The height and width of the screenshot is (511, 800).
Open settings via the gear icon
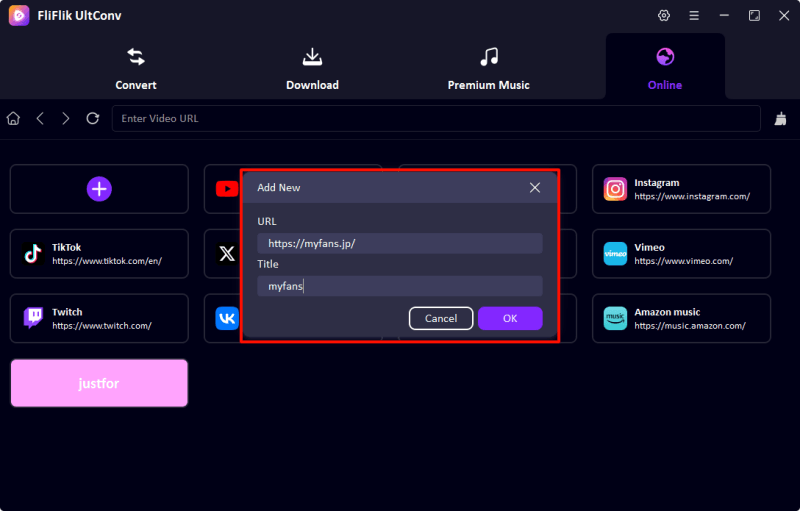[664, 16]
